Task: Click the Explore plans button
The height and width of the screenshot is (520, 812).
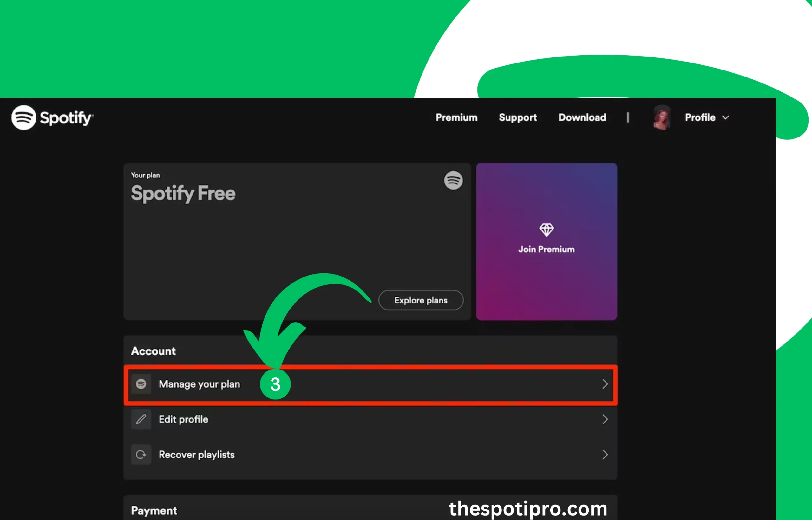Action: pyautogui.click(x=420, y=300)
